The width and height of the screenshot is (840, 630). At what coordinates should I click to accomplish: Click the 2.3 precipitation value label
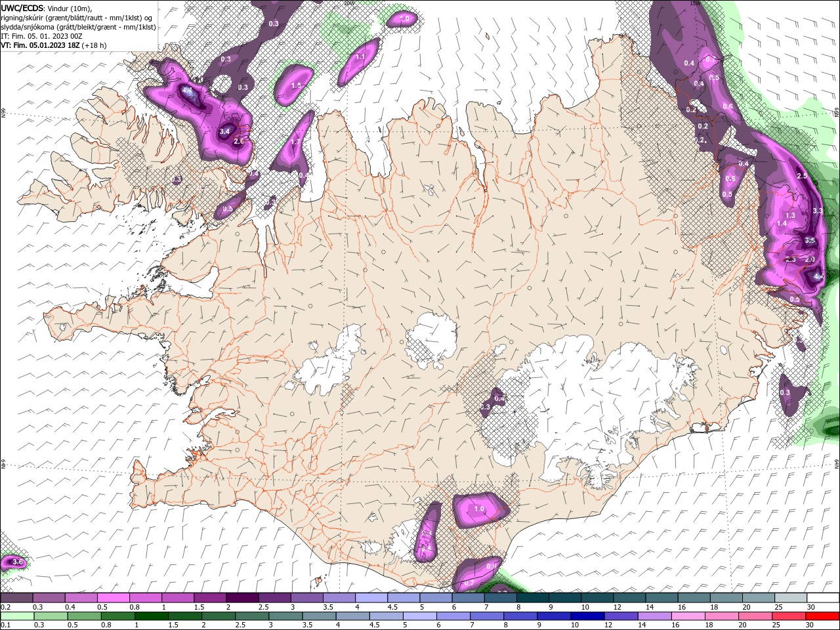pyautogui.click(x=790, y=260)
